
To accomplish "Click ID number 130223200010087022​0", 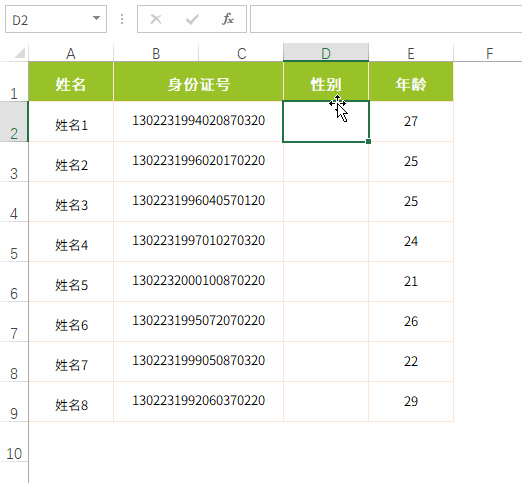I will [199, 280].
